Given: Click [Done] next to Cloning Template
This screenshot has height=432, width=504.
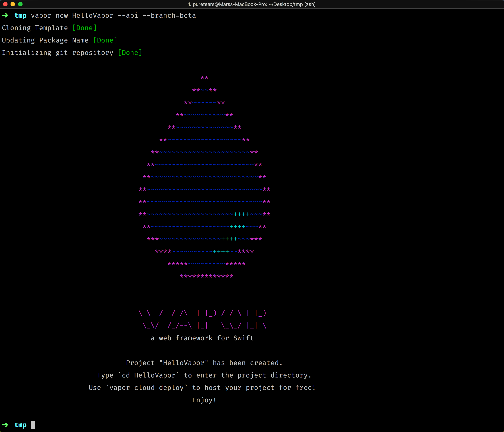Looking at the screenshot, I should coord(84,28).
